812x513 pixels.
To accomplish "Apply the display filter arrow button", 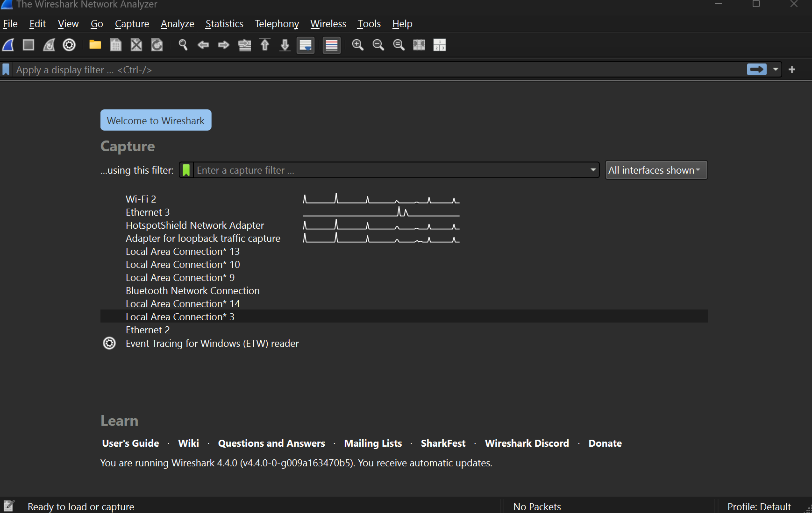I will [757, 70].
